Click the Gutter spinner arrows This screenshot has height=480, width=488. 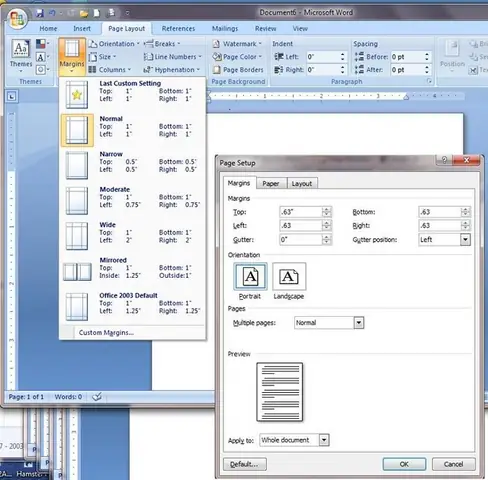click(x=327, y=239)
